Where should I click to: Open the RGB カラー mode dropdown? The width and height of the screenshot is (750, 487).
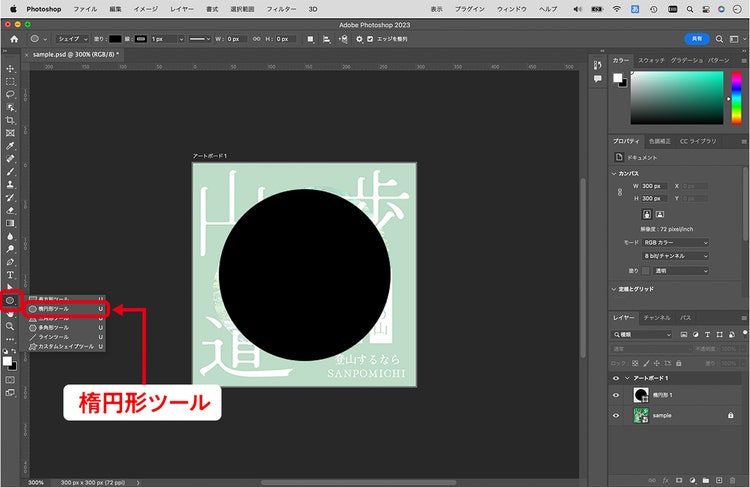[x=675, y=243]
